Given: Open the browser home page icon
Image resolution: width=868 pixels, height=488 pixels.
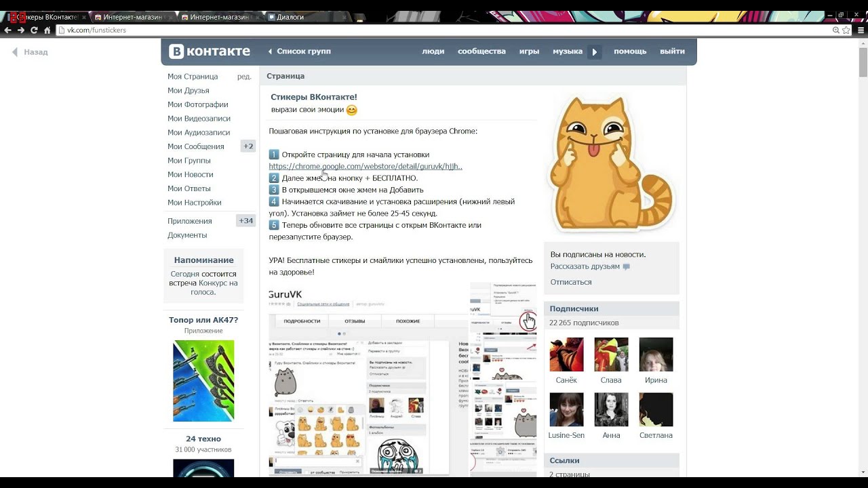Looking at the screenshot, I should point(47,30).
